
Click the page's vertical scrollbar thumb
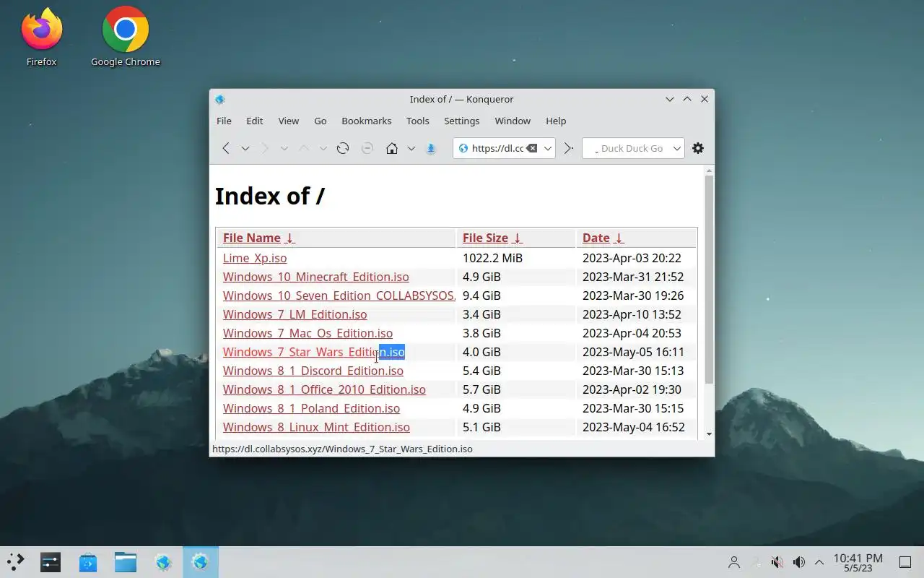(x=709, y=279)
